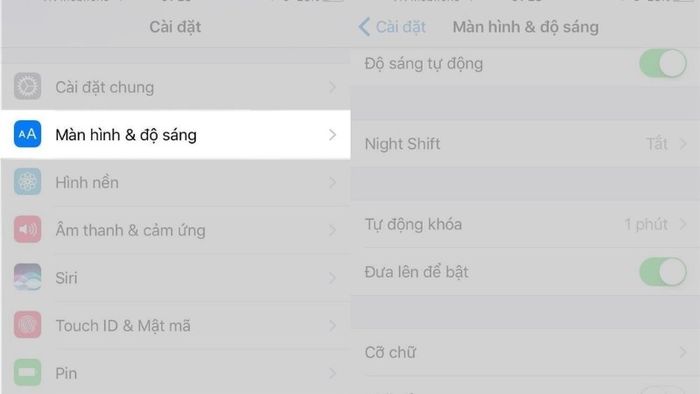Tap the Hình nền wallpaper flower icon
Image resolution: width=700 pixels, height=394 pixels.
click(x=27, y=182)
